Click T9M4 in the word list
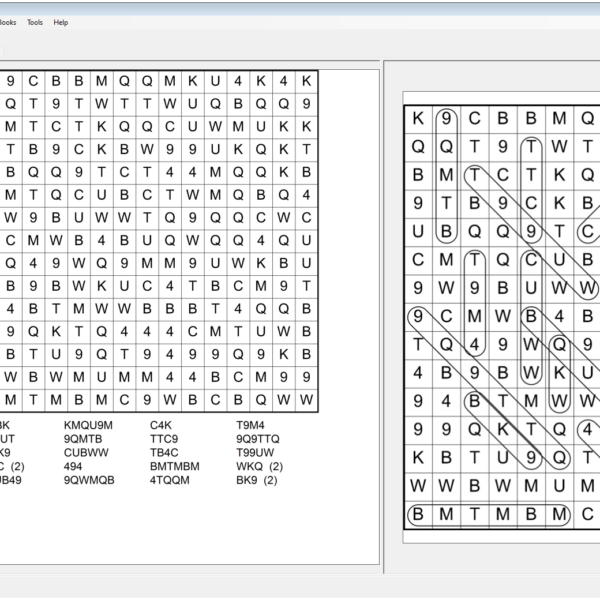This screenshot has width=600, height=600. [250, 425]
